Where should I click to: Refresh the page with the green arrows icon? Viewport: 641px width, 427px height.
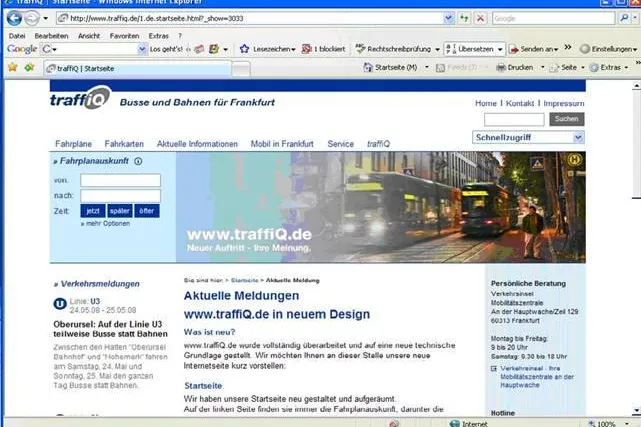[x=464, y=18]
